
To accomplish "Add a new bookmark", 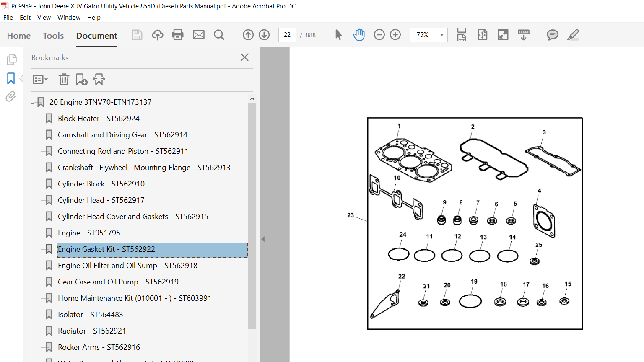I will (81, 79).
